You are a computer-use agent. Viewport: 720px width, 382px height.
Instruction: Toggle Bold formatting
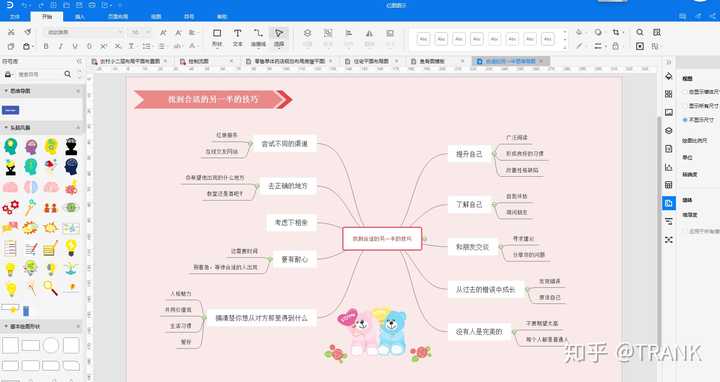pyautogui.click(x=46, y=46)
